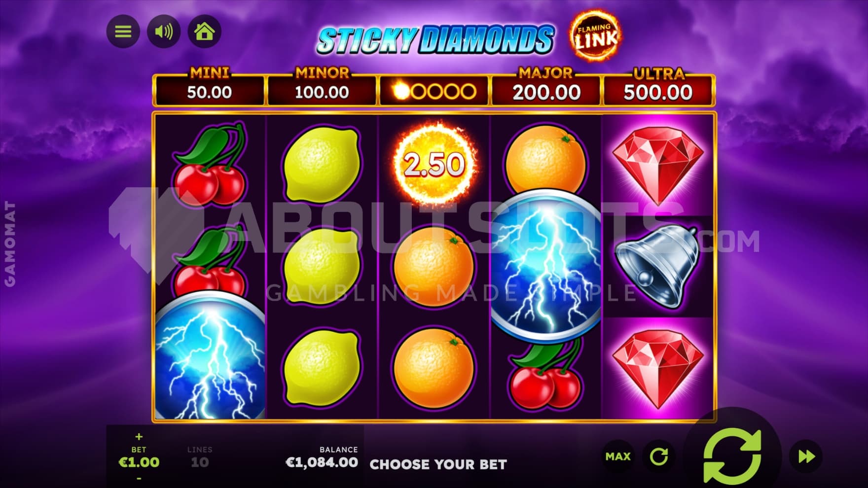This screenshot has height=488, width=868.
Task: Click the balance amount €1,084.00
Action: (322, 462)
